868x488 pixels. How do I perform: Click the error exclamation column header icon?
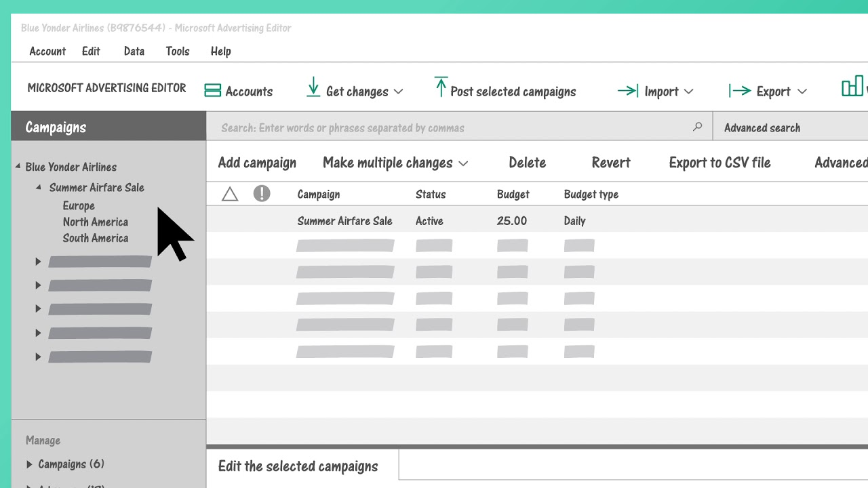coord(262,194)
